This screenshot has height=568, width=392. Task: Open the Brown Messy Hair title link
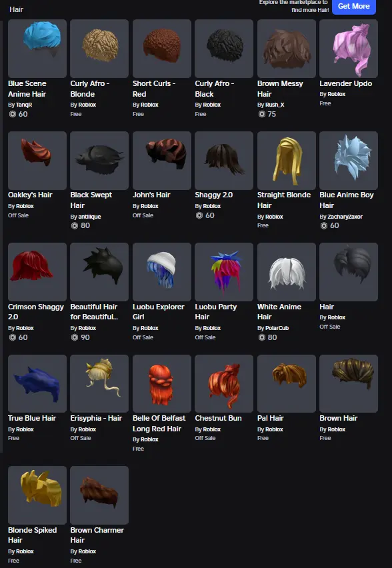tap(280, 89)
